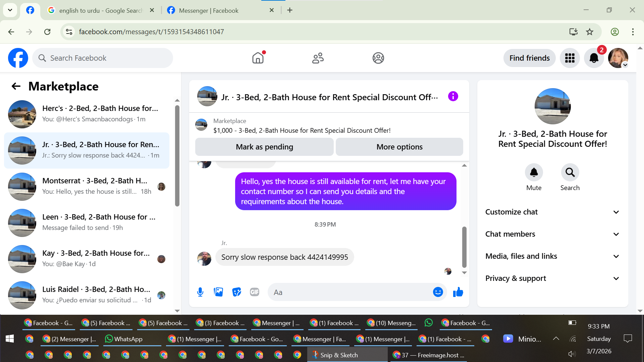Image resolution: width=644 pixels, height=362 pixels.
Task: Click More options button
Action: tap(399, 147)
